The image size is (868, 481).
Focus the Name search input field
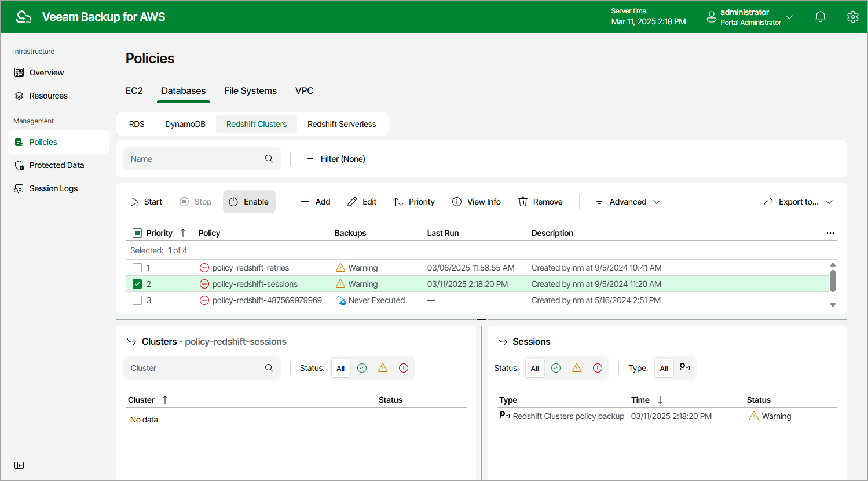point(202,159)
